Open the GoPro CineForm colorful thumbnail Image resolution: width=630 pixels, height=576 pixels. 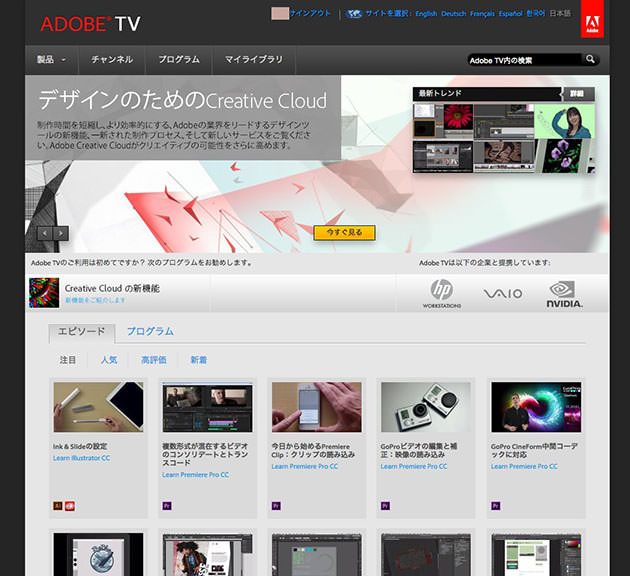point(536,407)
